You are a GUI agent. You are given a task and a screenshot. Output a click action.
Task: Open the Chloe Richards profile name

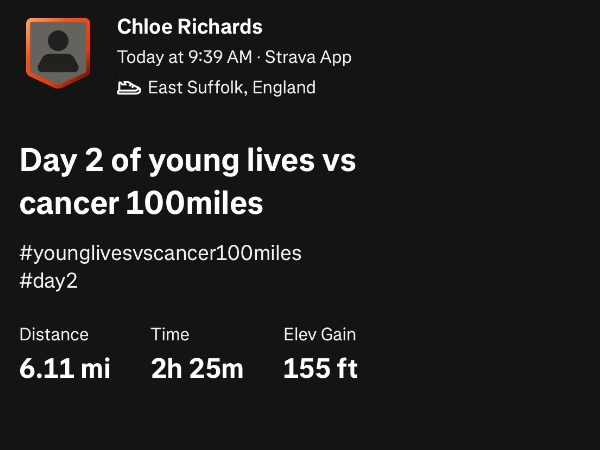pos(190,27)
